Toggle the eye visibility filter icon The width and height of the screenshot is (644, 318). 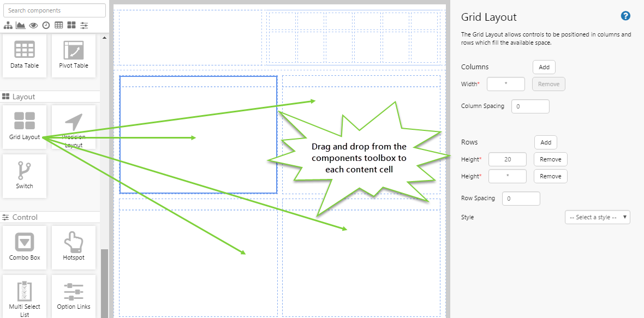(x=33, y=25)
